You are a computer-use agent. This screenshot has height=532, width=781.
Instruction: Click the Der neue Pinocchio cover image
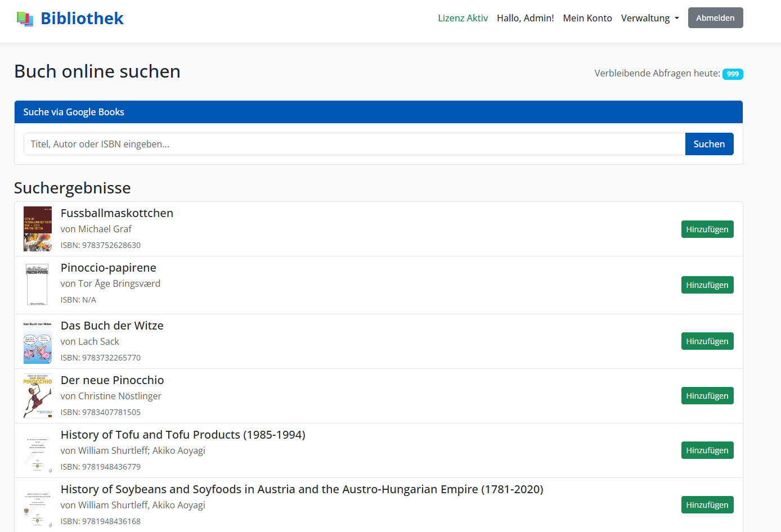(x=37, y=395)
